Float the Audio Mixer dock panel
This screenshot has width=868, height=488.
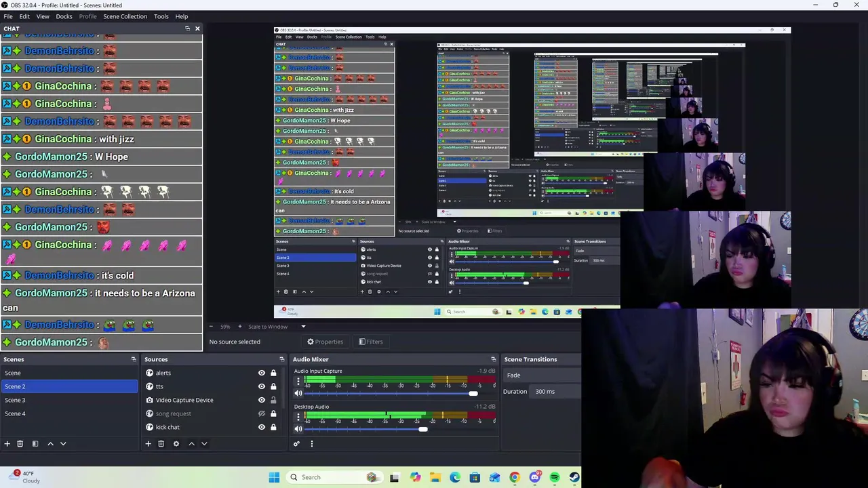(x=494, y=359)
